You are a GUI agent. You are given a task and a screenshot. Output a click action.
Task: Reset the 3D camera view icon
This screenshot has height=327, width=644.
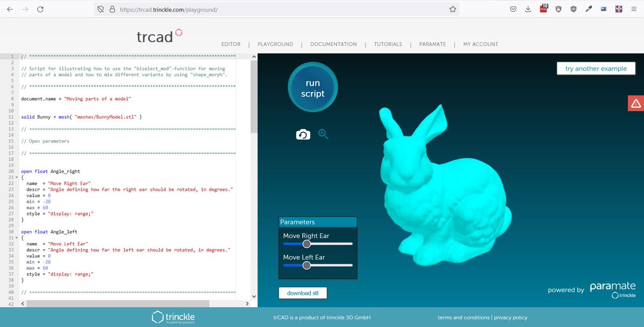303,134
